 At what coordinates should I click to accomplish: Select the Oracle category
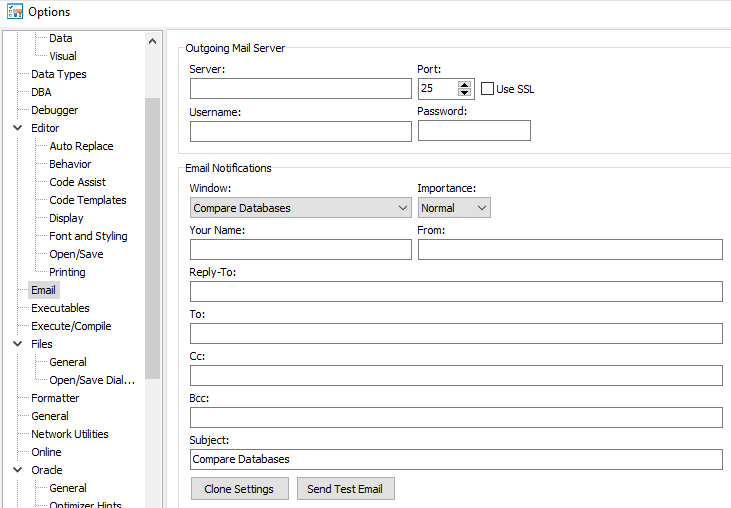click(x=47, y=470)
